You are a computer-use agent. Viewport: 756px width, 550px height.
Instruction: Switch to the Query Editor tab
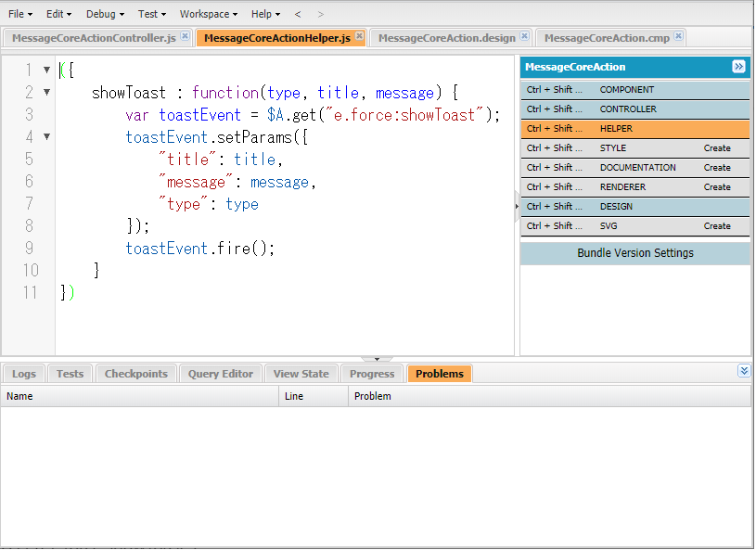coord(220,374)
